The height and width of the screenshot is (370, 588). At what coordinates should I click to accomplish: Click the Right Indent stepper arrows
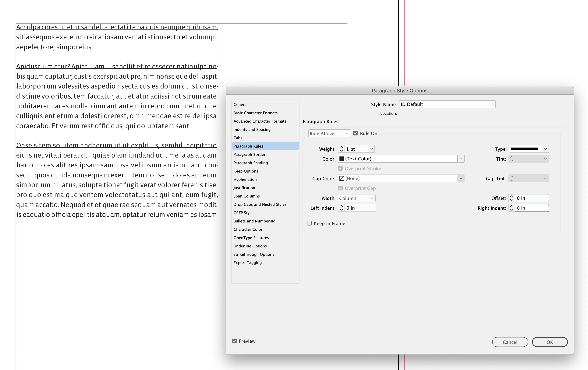pos(512,208)
